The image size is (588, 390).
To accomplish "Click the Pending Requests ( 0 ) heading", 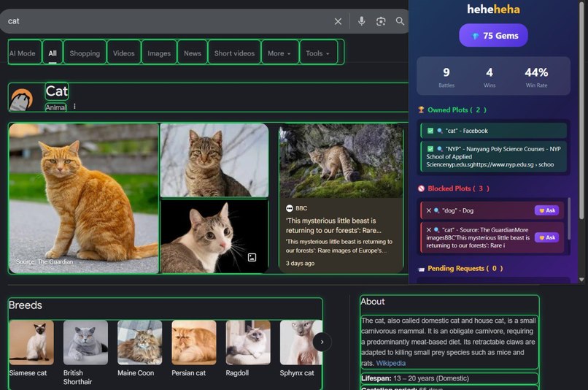I will [x=465, y=268].
